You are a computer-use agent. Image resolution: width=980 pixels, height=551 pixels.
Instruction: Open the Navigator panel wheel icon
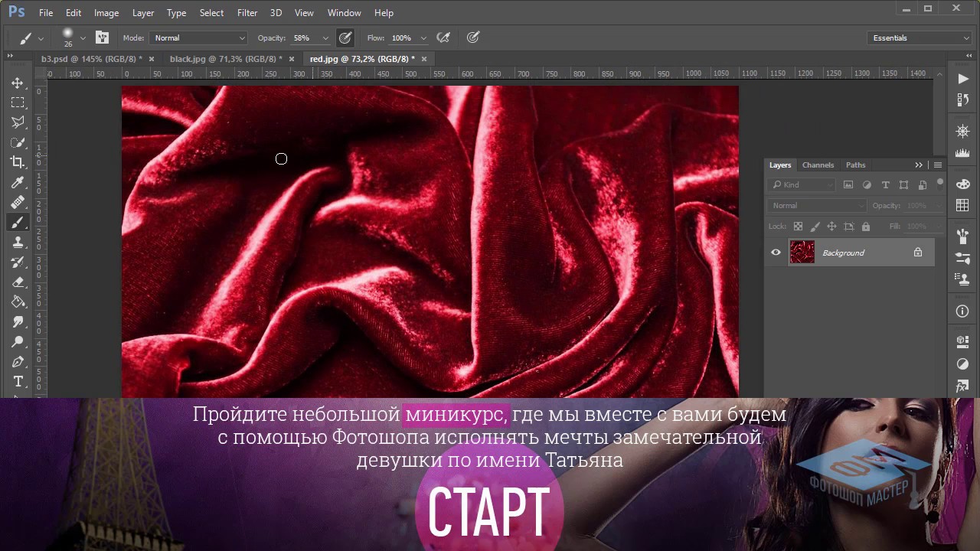962,132
